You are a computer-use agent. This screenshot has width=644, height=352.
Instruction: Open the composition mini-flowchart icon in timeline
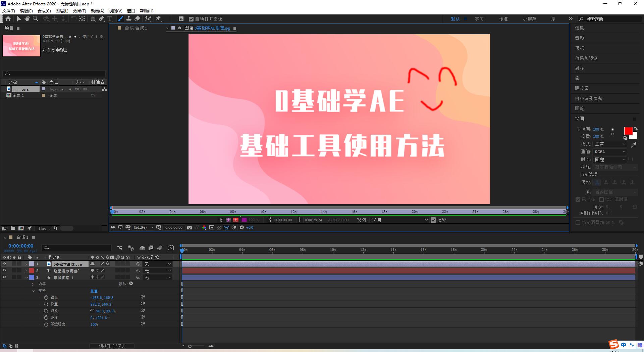point(120,248)
